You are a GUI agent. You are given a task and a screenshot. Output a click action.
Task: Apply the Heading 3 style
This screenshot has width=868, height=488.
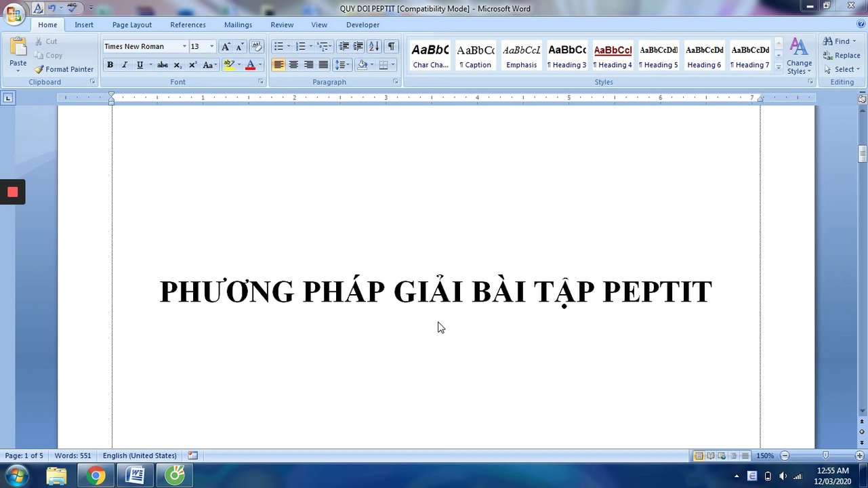tap(566, 55)
